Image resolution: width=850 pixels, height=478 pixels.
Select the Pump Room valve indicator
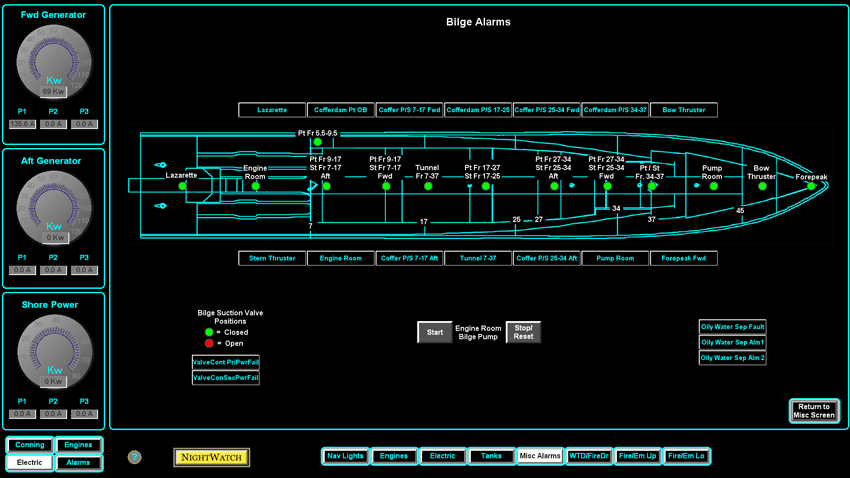click(714, 186)
